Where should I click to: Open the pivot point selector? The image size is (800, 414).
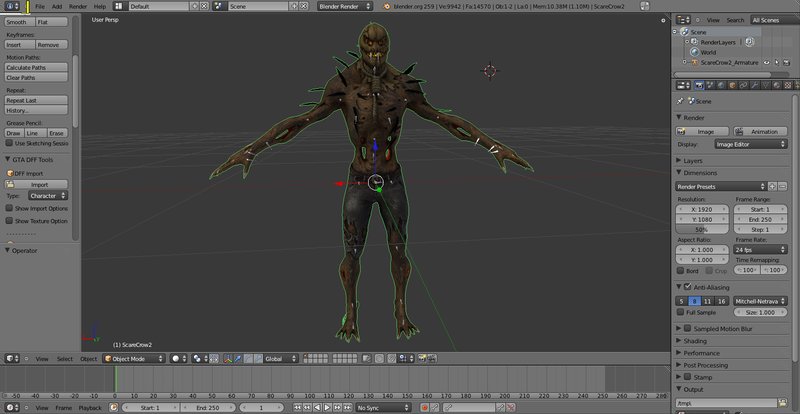(x=198, y=358)
